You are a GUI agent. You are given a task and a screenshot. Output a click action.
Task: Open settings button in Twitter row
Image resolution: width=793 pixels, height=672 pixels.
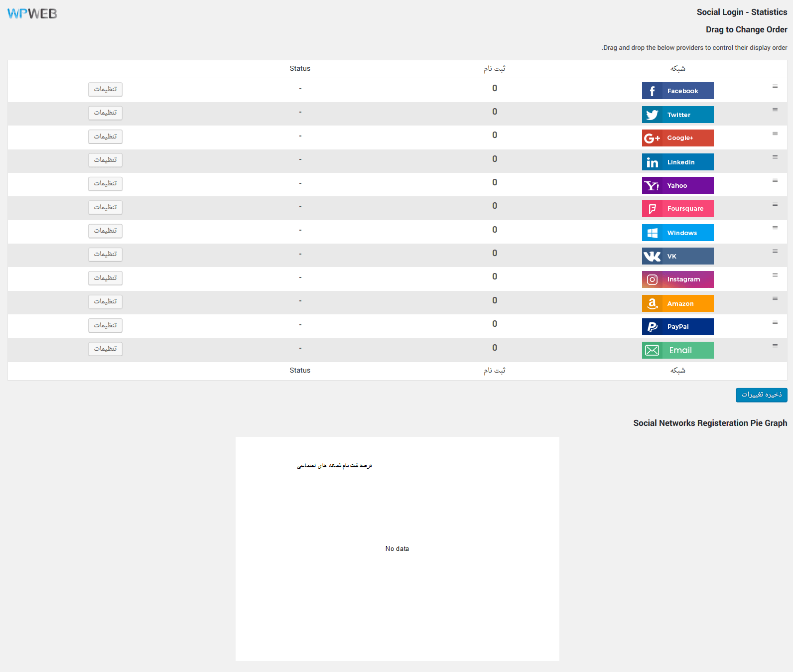[105, 113]
